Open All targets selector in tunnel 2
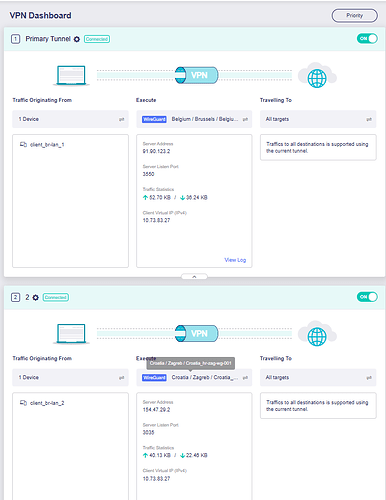The height and width of the screenshot is (500, 386). [318, 377]
